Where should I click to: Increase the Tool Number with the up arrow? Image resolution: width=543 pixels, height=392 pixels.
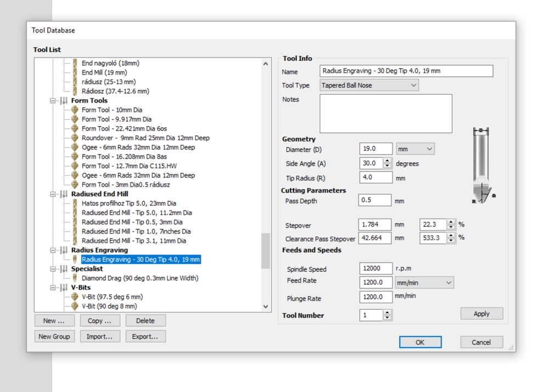[x=387, y=313]
